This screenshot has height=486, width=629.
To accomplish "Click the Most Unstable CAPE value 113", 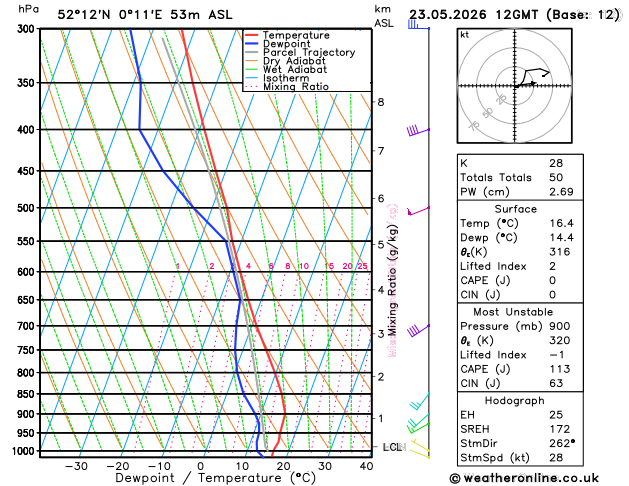I will pos(560,369).
